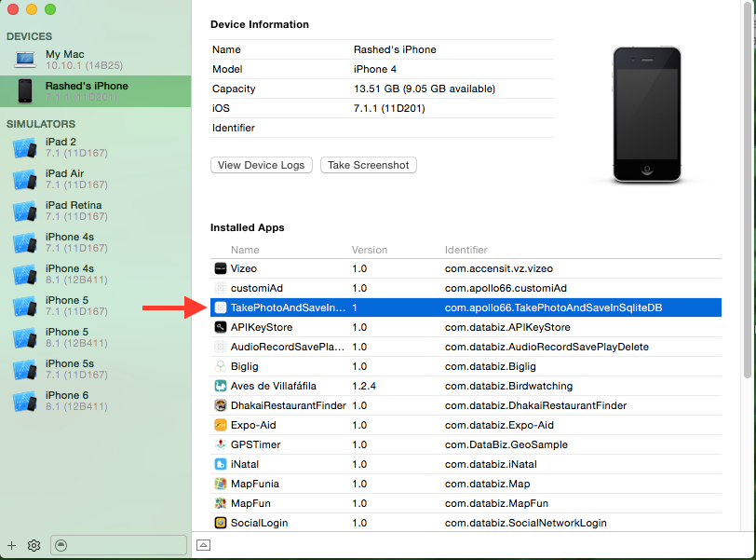Click the GPSTimer app icon
The image size is (756, 560).
tap(221, 444)
